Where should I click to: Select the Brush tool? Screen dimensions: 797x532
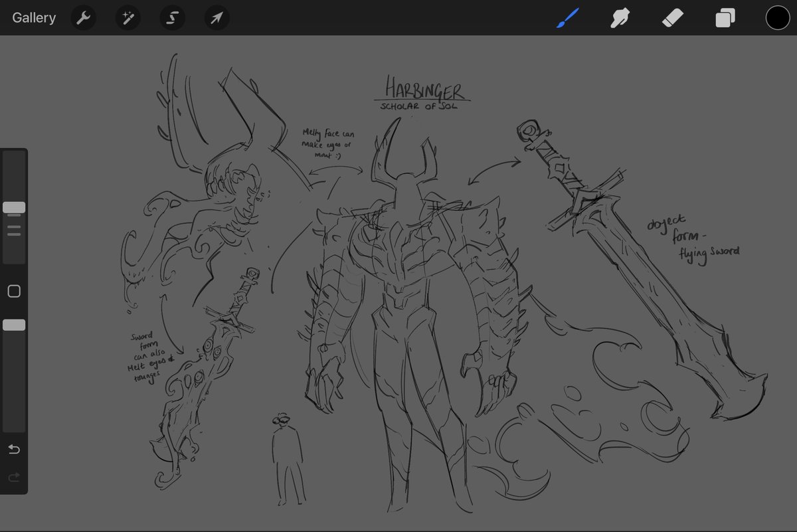[x=568, y=18]
